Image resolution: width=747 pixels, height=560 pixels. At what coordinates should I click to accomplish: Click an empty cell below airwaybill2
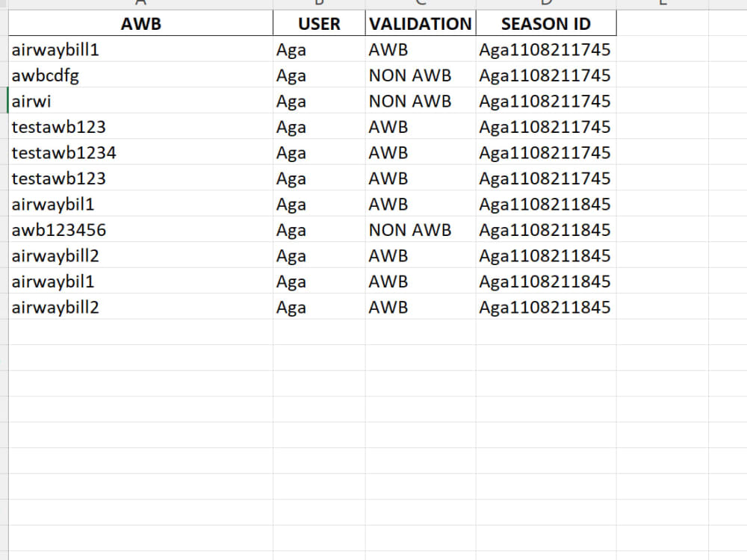coord(140,332)
